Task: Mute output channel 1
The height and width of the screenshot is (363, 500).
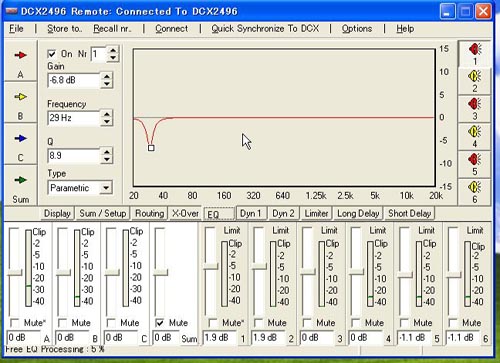Action: [213, 323]
